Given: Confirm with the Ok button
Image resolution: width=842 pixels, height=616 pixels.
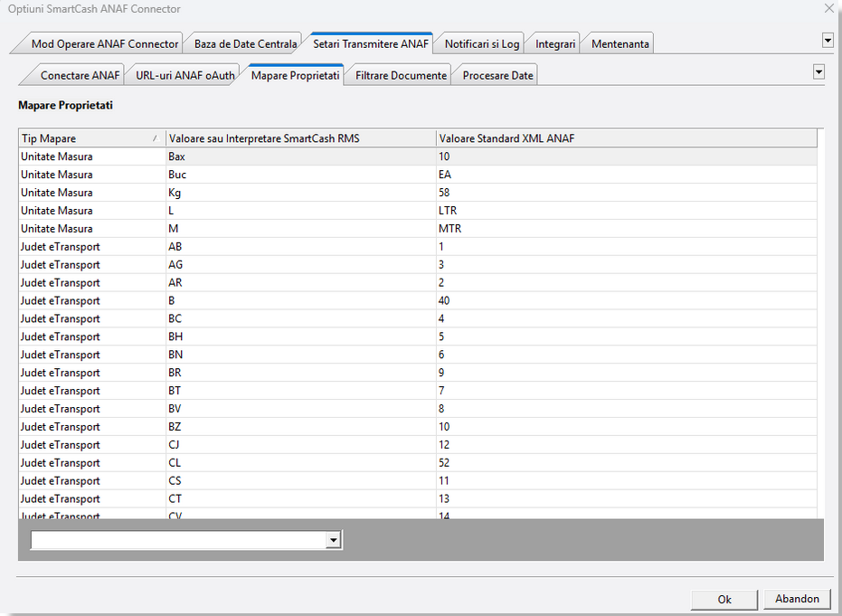Looking at the screenshot, I should 724,599.
